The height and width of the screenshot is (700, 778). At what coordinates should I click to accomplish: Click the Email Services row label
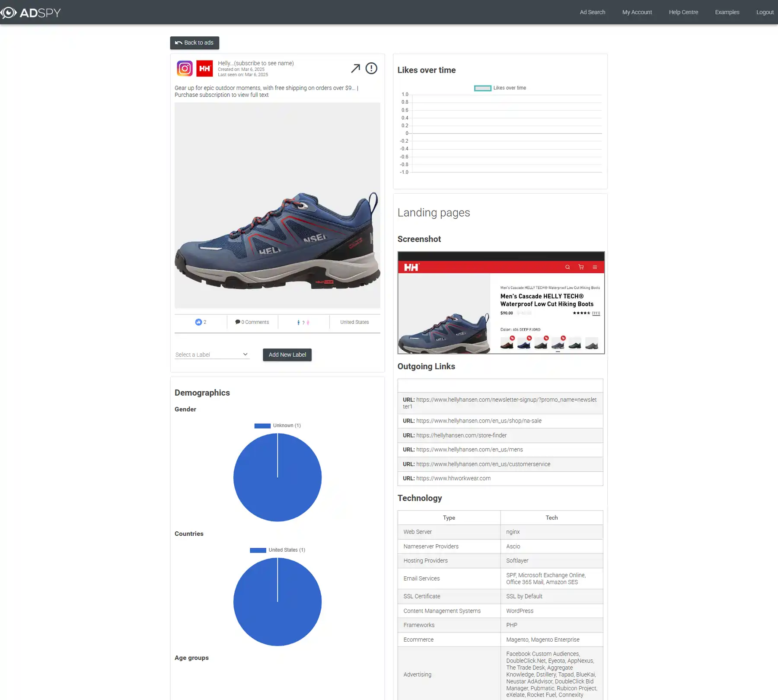click(x=421, y=579)
